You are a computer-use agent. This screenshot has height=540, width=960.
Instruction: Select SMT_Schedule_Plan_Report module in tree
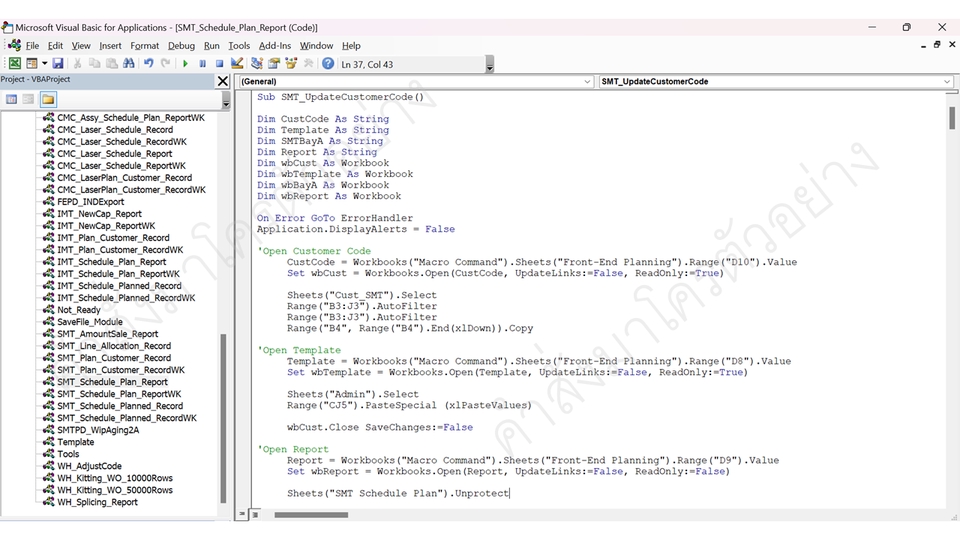tap(112, 382)
